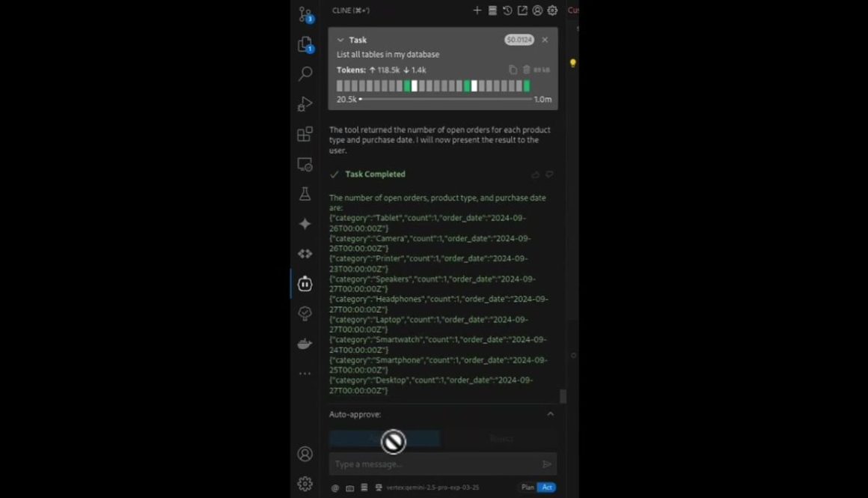Expand the Auto-approve options chevron
Image resolution: width=868 pixels, height=498 pixels.
pos(550,414)
